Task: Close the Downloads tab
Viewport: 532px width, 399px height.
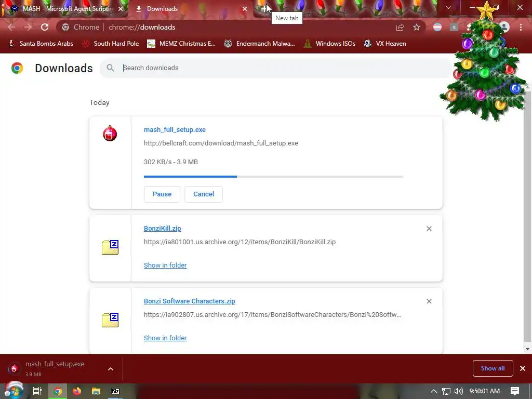Action: coord(245,9)
